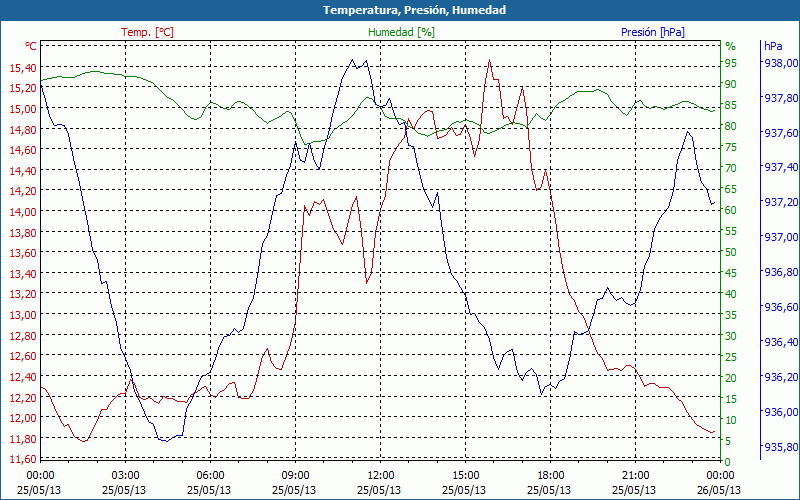Click the 937,20 pressure axis value

pyautogui.click(x=781, y=202)
